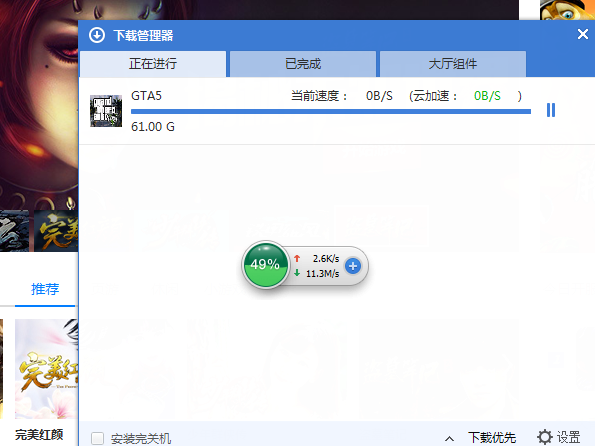Click the green 49% memory ball
The height and width of the screenshot is (446, 595).
pyautogui.click(x=265, y=265)
